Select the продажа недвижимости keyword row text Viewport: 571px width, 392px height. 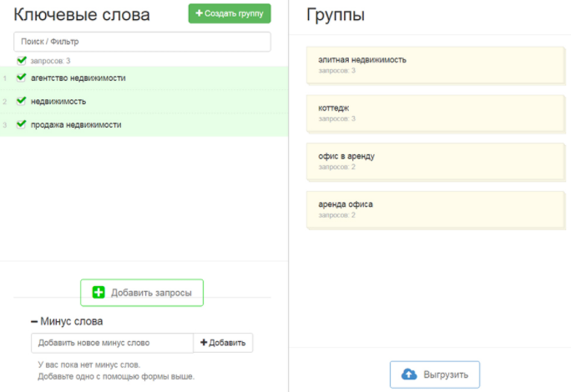tap(76, 124)
